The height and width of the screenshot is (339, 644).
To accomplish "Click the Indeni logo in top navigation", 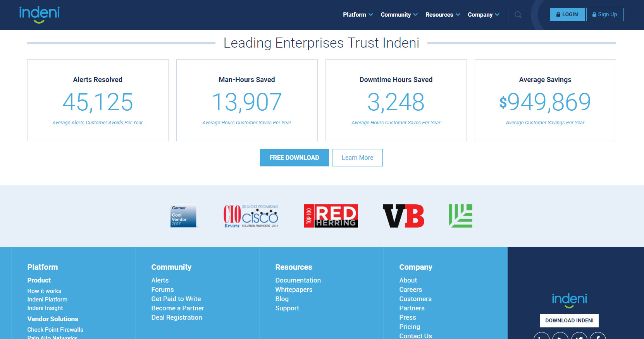I will (39, 15).
